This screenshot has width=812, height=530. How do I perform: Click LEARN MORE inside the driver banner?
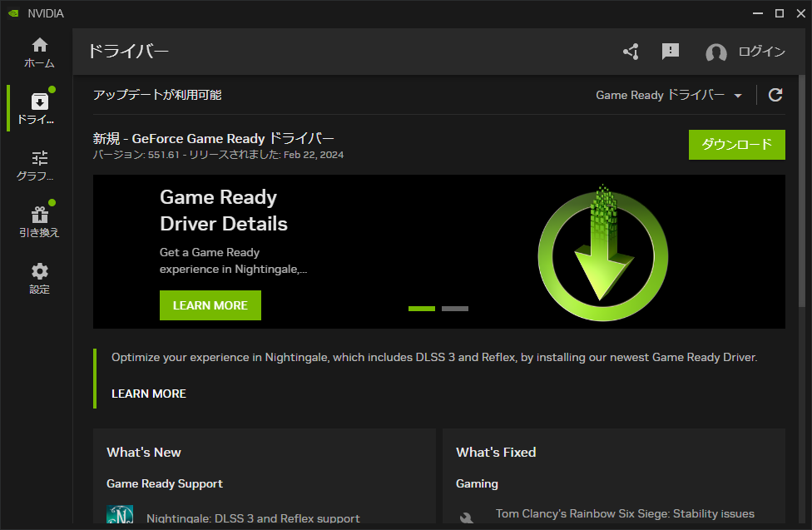[210, 305]
